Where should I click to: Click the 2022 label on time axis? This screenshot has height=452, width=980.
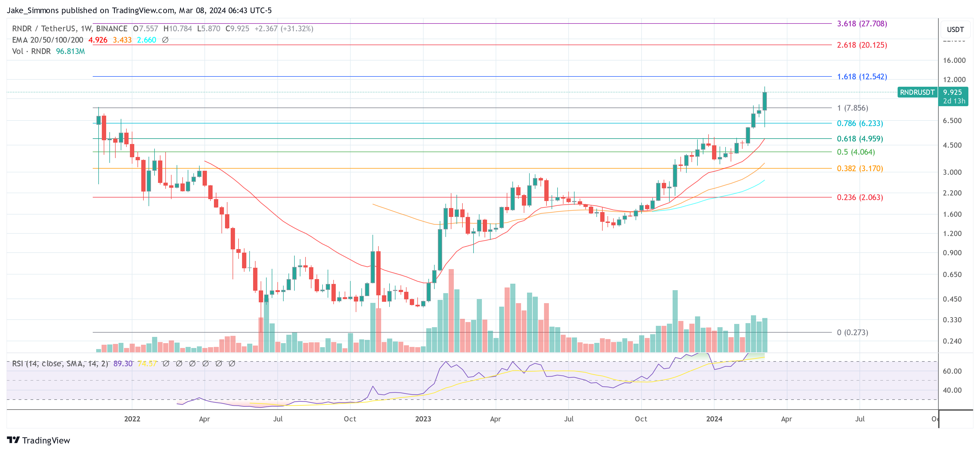pyautogui.click(x=132, y=419)
